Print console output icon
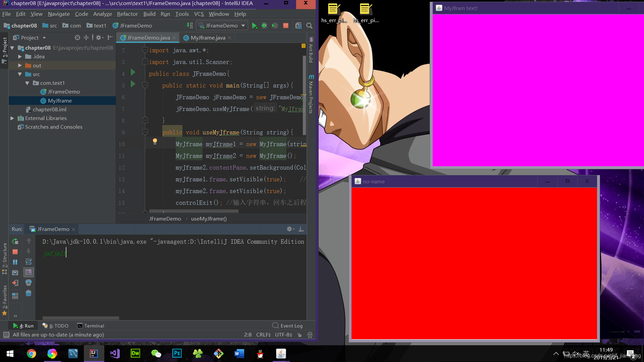Image resolution: width=644 pixels, height=362 pixels. [x=29, y=283]
